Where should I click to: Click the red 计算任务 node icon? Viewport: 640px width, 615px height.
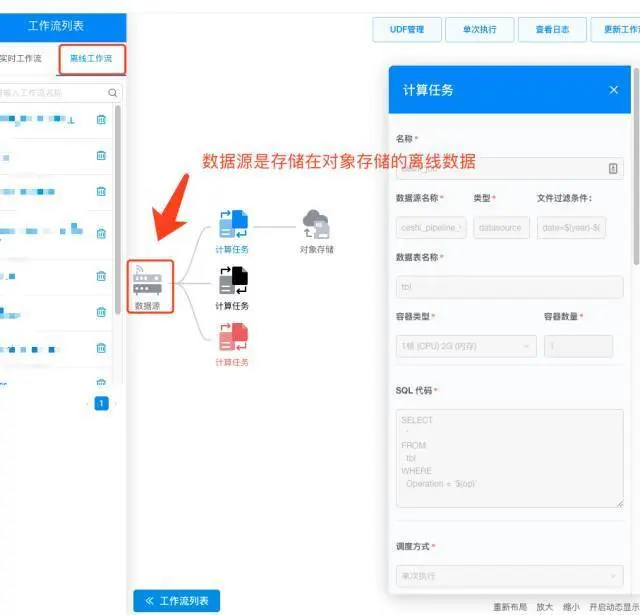pos(233,337)
